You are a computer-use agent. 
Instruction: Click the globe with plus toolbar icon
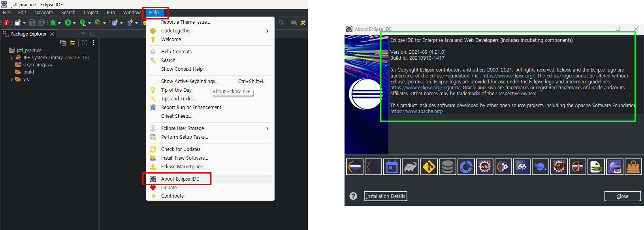coord(115,23)
